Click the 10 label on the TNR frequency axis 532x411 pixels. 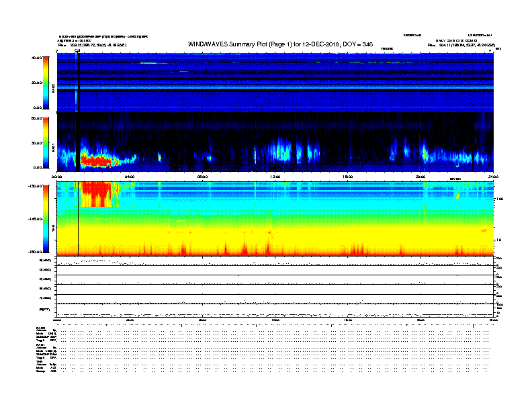click(498, 240)
